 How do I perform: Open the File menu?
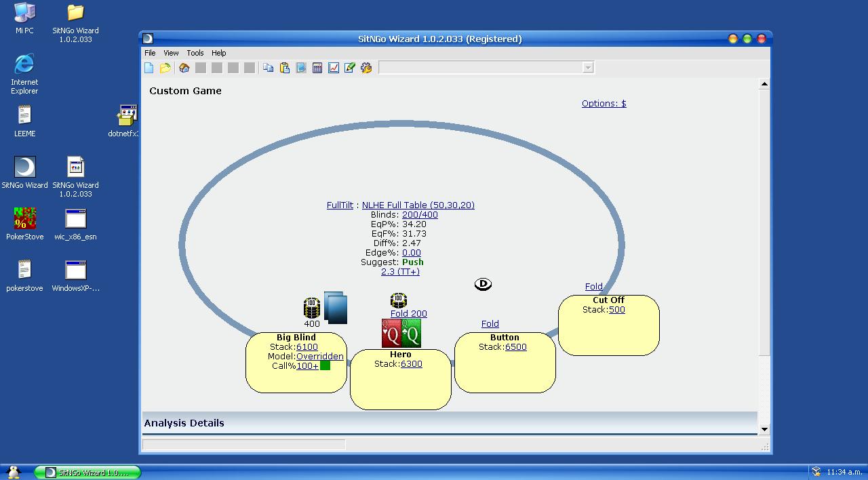click(150, 53)
